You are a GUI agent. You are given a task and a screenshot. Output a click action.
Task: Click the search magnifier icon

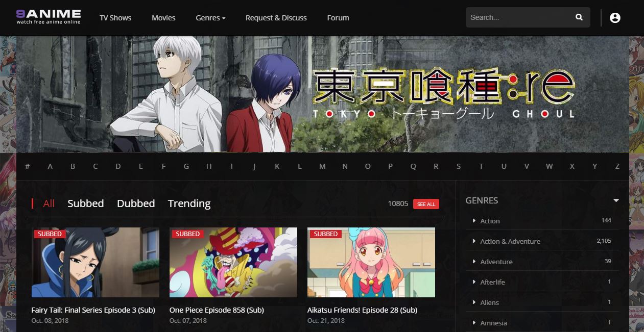579,17
